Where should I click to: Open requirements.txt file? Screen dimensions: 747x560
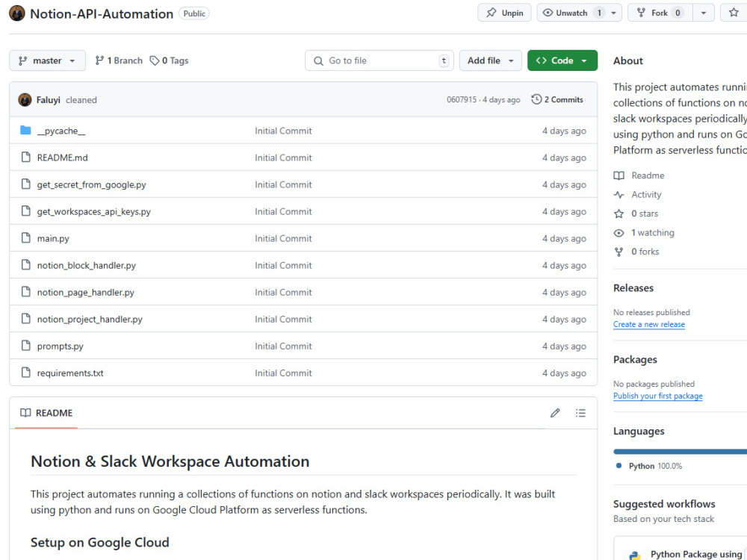pyautogui.click(x=70, y=373)
